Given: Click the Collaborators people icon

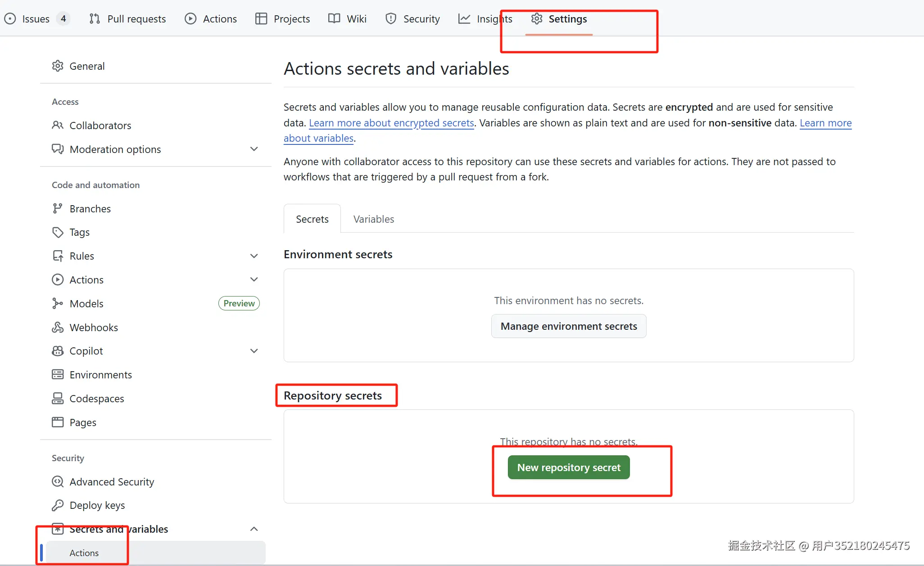Looking at the screenshot, I should click(58, 126).
